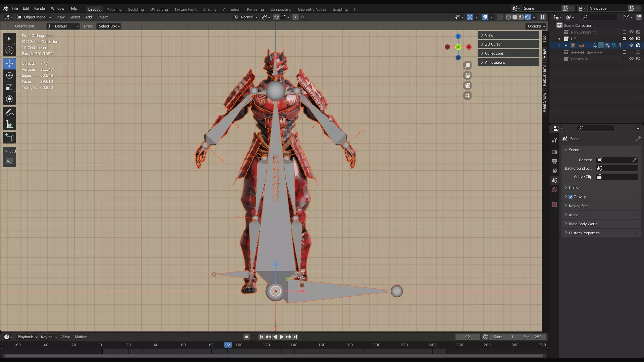Toggle Constraint collection visibility eye
Screen dimensions: 644x362
pos(631,59)
